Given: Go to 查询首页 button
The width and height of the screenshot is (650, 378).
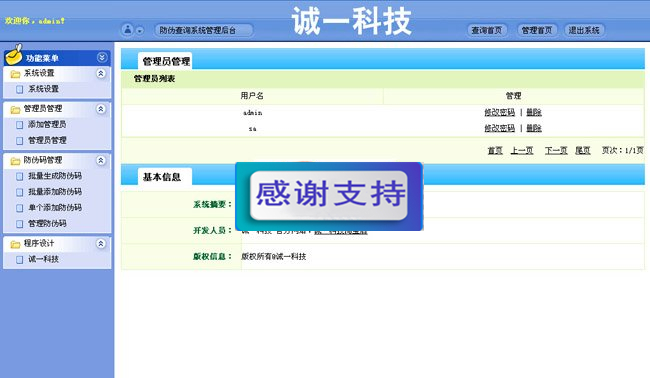Looking at the screenshot, I should 487,30.
